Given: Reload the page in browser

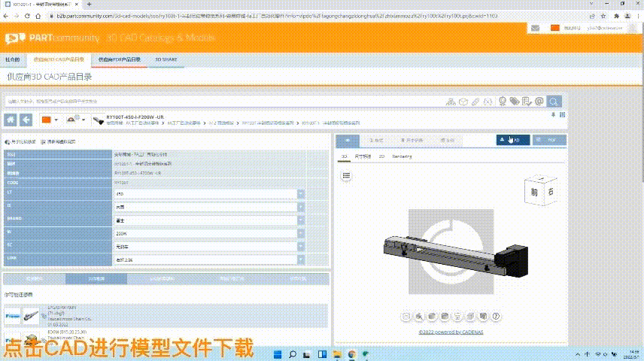Looking at the screenshot, I should pos(27,16).
